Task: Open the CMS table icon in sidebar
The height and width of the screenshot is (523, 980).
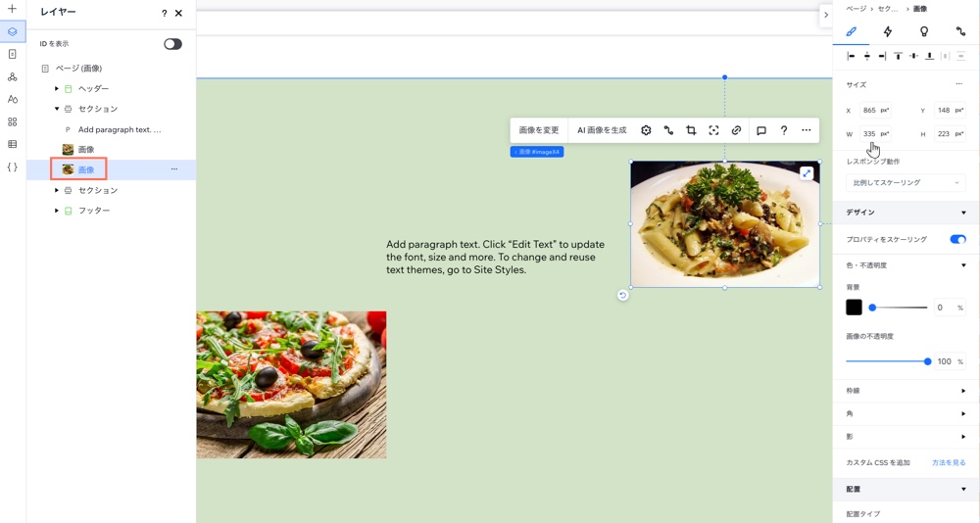Action: coord(12,144)
